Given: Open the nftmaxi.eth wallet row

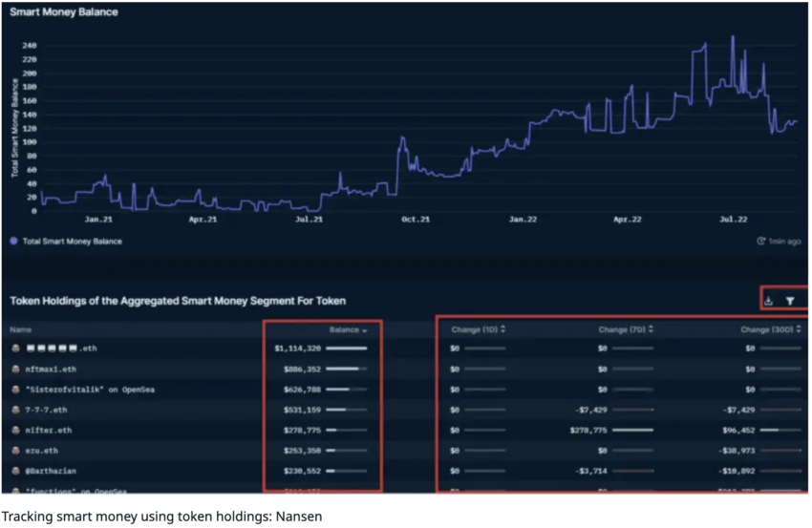Looking at the screenshot, I should click(x=51, y=370).
